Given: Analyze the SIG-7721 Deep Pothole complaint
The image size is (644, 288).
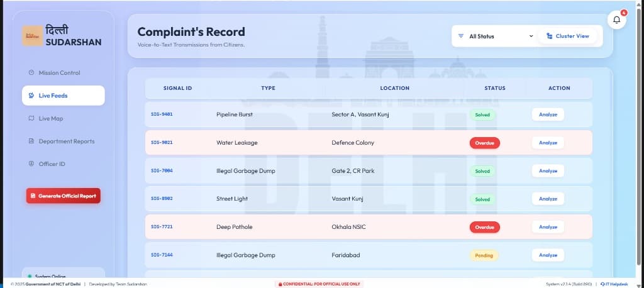Looking at the screenshot, I should 548,227.
